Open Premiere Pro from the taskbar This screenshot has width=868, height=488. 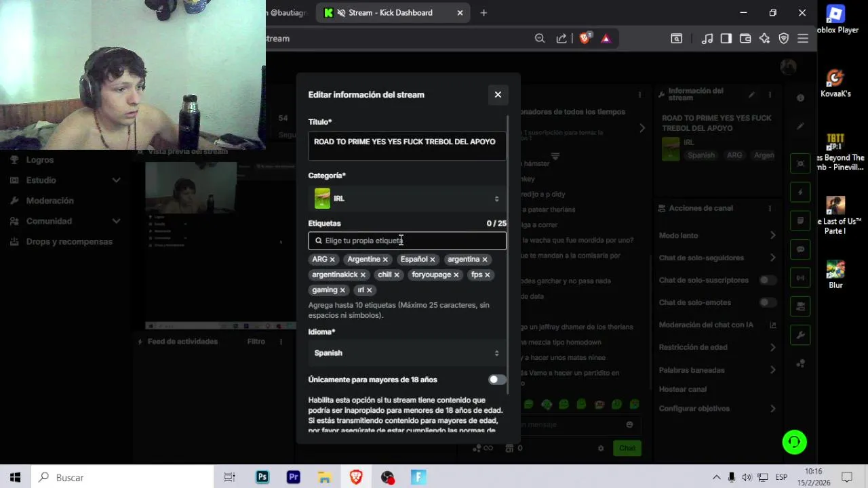(293, 478)
